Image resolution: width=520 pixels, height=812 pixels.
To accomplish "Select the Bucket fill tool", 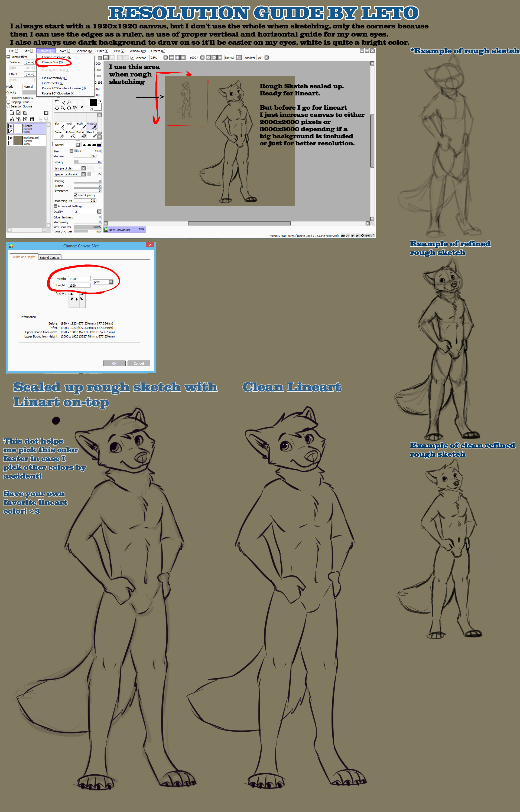I will coord(81,135).
